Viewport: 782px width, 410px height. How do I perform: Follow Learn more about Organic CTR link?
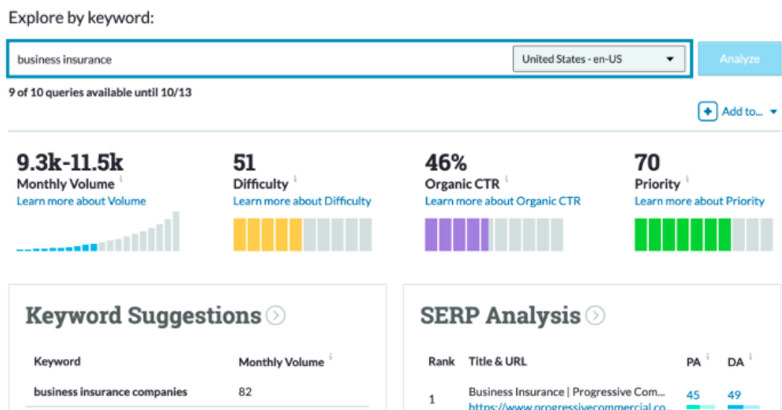tap(502, 201)
